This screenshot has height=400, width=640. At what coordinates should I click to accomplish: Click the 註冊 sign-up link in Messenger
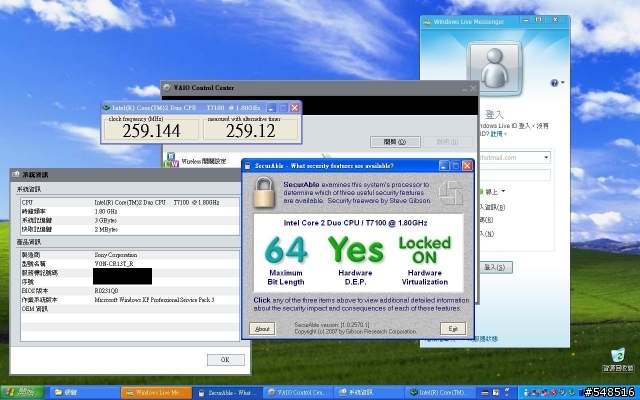(498, 134)
